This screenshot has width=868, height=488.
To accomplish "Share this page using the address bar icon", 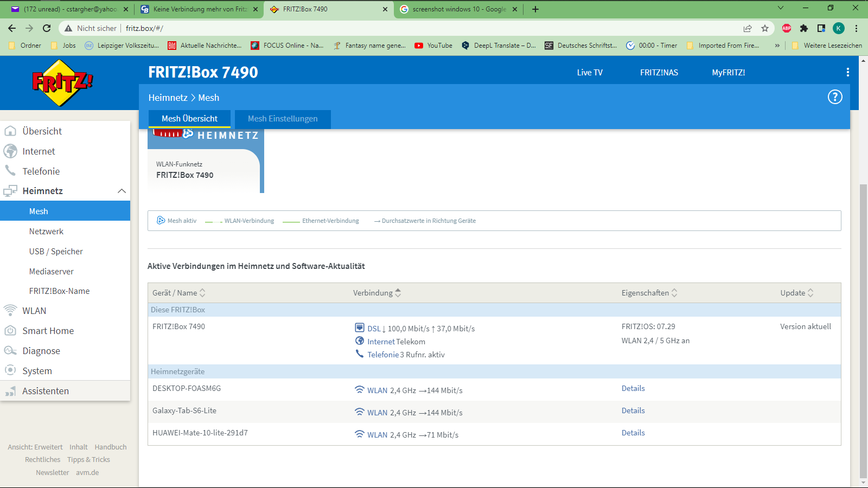I will pos(748,28).
